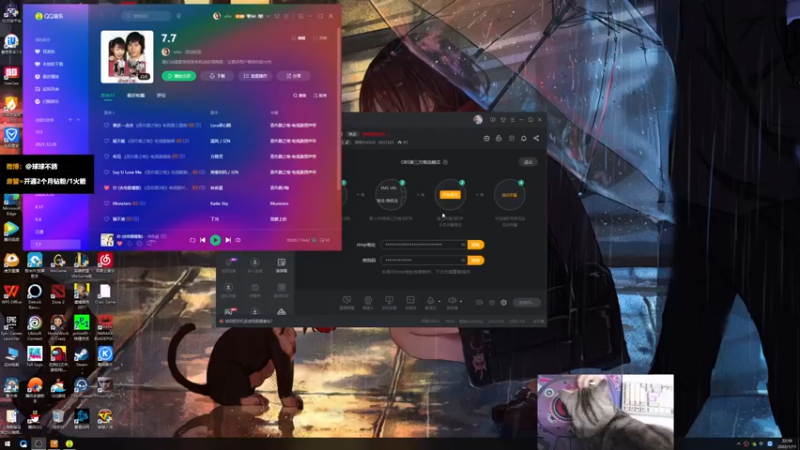The height and width of the screenshot is (450, 800).
Task: Click the now-playing album art thumbnail
Action: coord(107,240)
